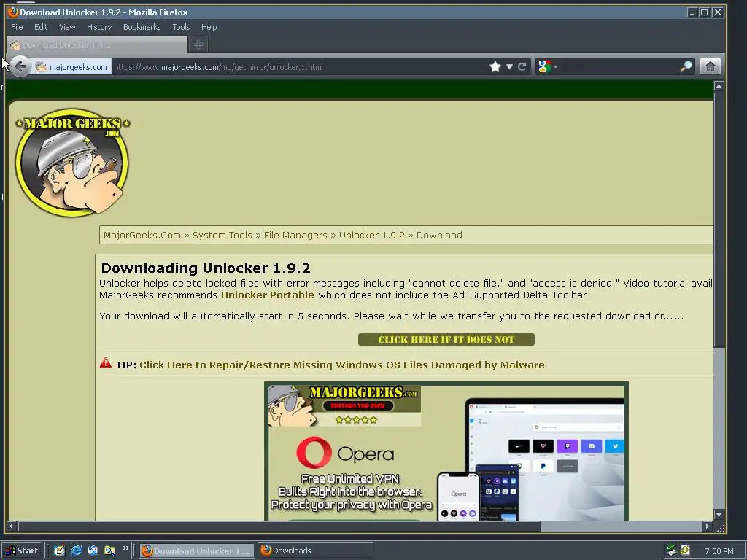Launch Internet Explorer from quick launch

point(76,551)
